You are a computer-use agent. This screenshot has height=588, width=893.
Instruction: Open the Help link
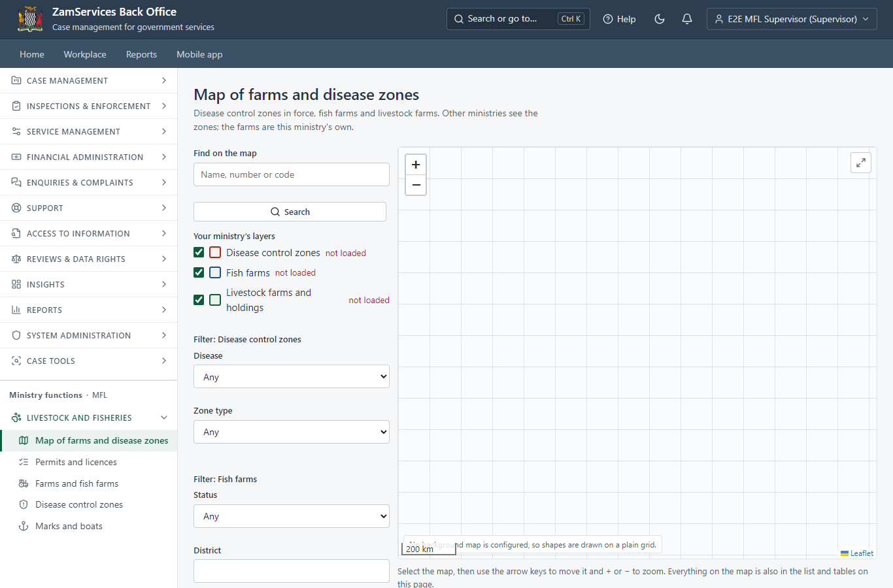click(619, 19)
